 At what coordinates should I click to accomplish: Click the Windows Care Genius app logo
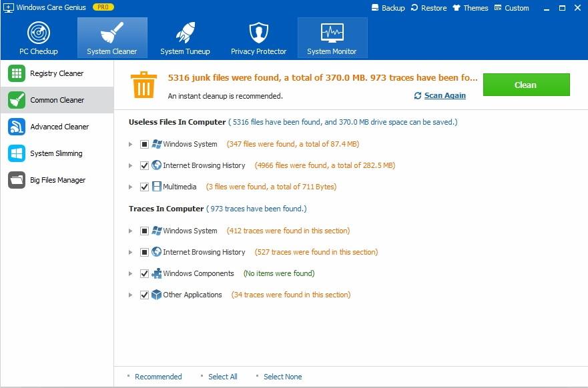coord(8,7)
